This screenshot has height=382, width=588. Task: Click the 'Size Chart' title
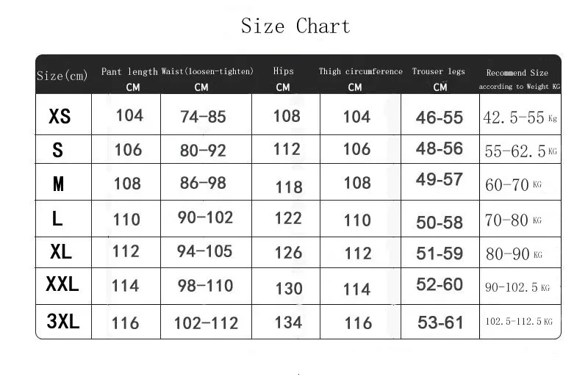tap(295, 26)
